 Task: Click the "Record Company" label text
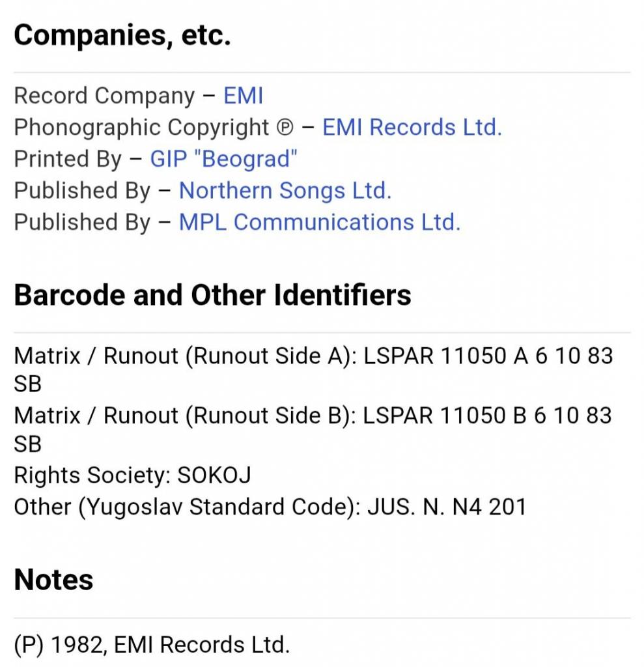click(104, 96)
